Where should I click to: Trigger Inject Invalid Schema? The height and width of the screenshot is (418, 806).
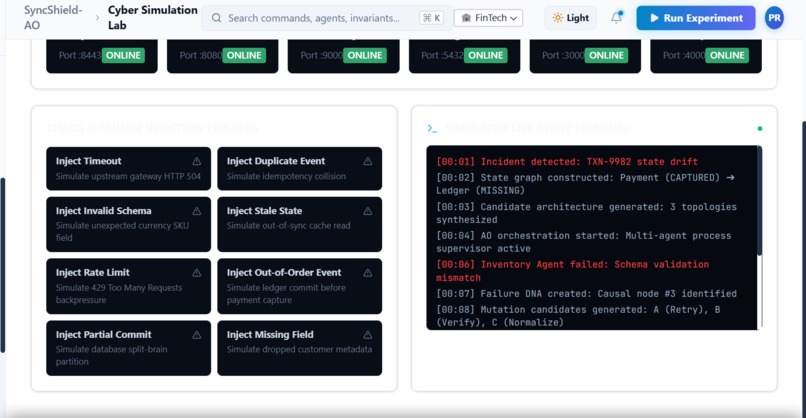[129, 224]
